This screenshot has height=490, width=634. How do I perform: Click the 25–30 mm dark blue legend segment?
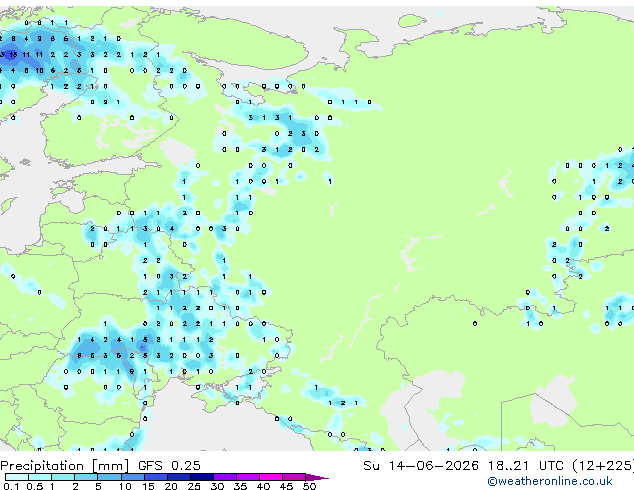pyautogui.click(x=202, y=477)
